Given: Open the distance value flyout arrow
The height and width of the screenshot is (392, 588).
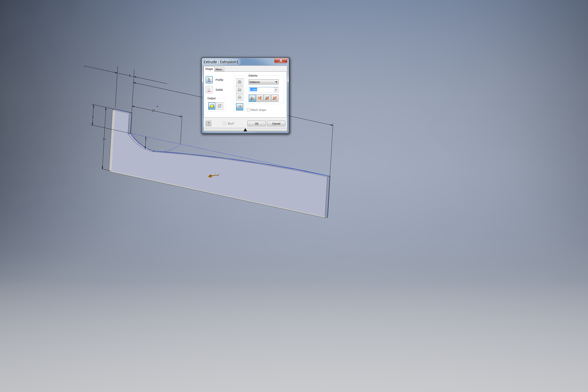Looking at the screenshot, I should coord(276,90).
